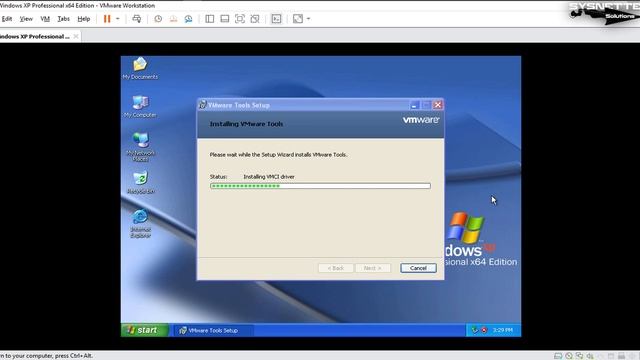Viewport: 640px width, 360px height.
Task: Open the Help menu
Action: 84,19
